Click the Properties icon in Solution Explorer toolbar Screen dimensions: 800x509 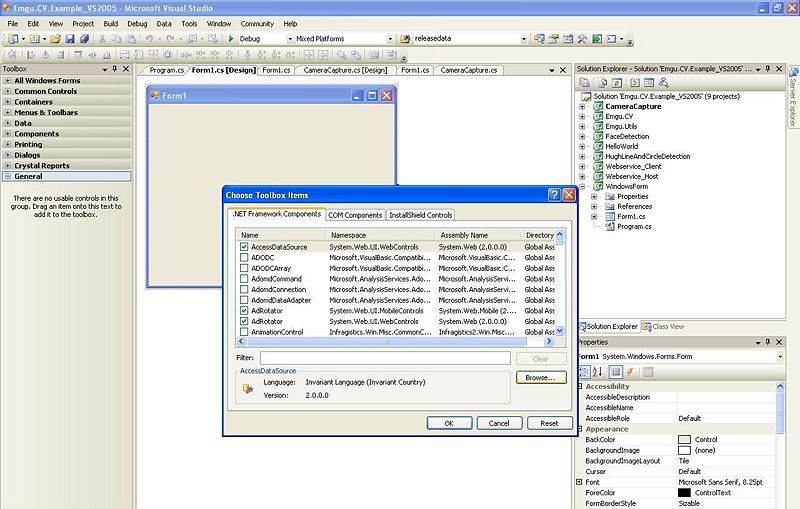click(585, 83)
